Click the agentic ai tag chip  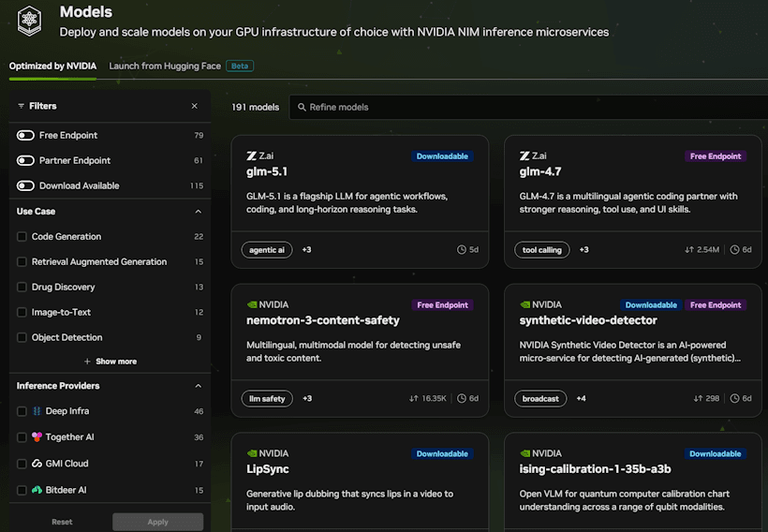pyautogui.click(x=267, y=250)
